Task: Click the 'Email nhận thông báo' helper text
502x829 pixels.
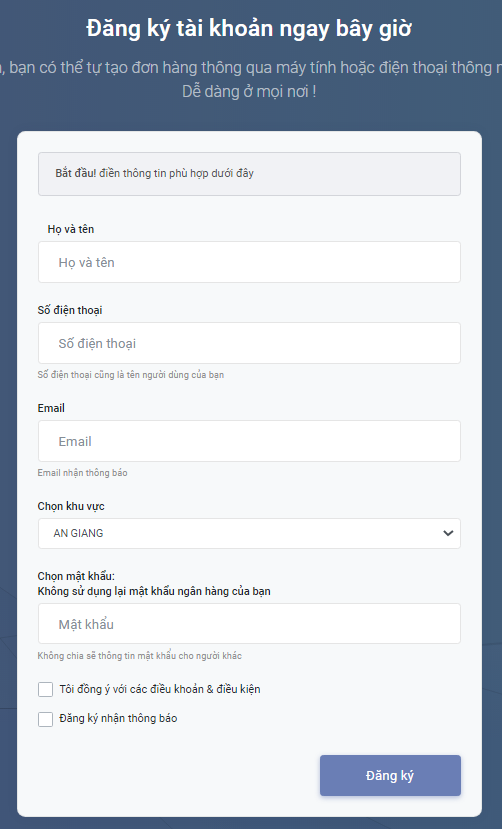Action: [x=82, y=473]
